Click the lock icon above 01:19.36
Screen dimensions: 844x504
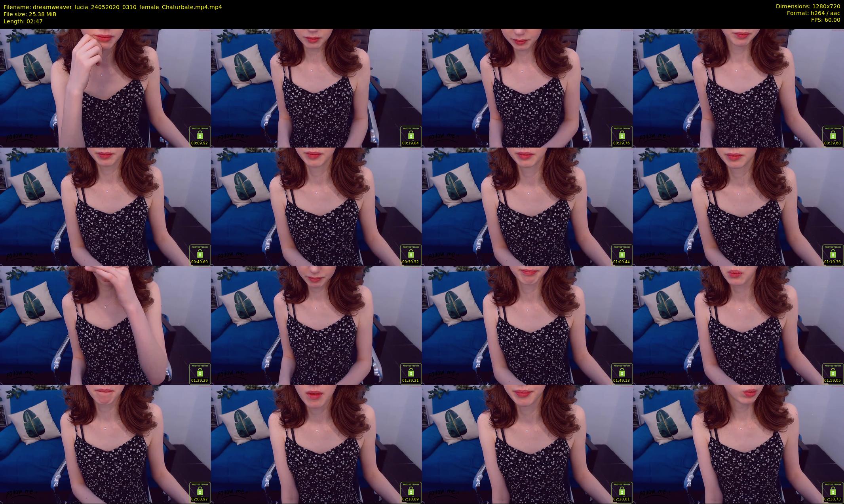click(x=833, y=254)
